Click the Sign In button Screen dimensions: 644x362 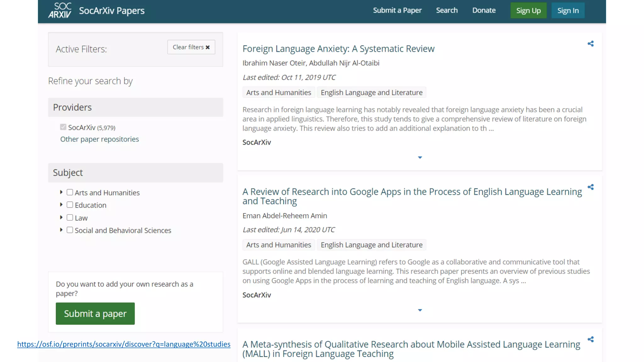[568, 10]
